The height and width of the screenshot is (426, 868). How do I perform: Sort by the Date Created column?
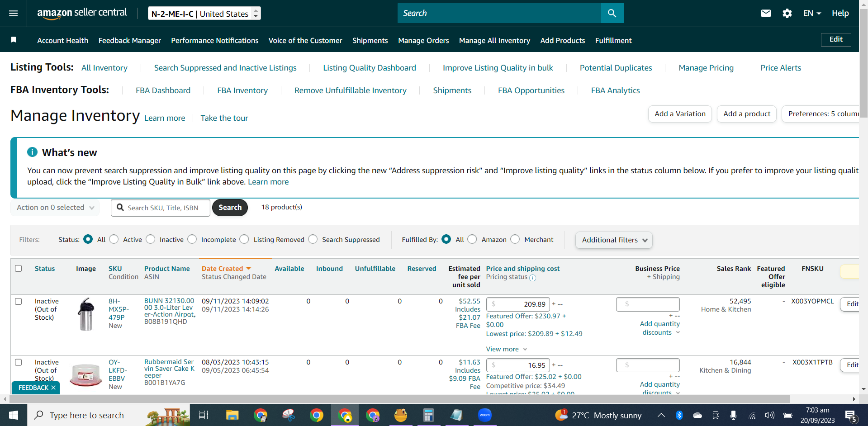coord(226,268)
